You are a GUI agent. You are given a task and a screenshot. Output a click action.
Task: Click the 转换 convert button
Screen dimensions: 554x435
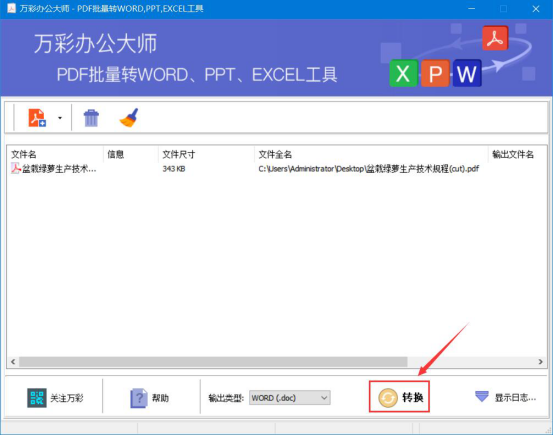pyautogui.click(x=399, y=396)
